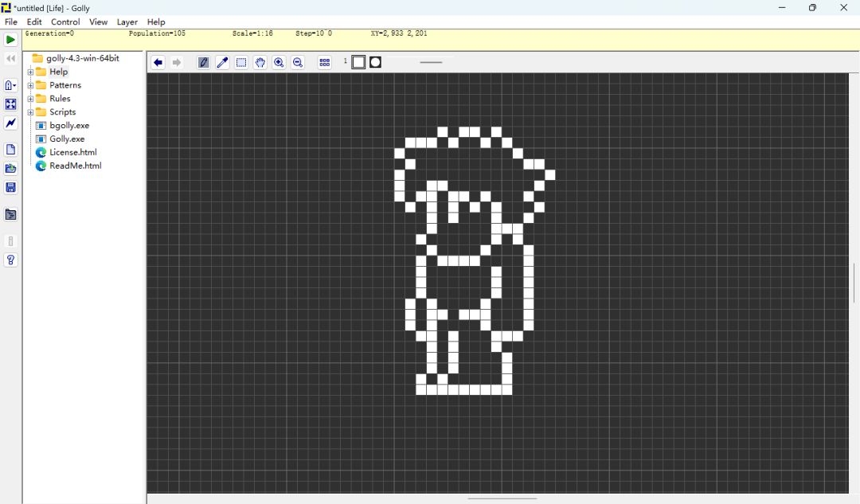Expand the Scripts folder node
This screenshot has height=504, width=860.
pos(30,112)
